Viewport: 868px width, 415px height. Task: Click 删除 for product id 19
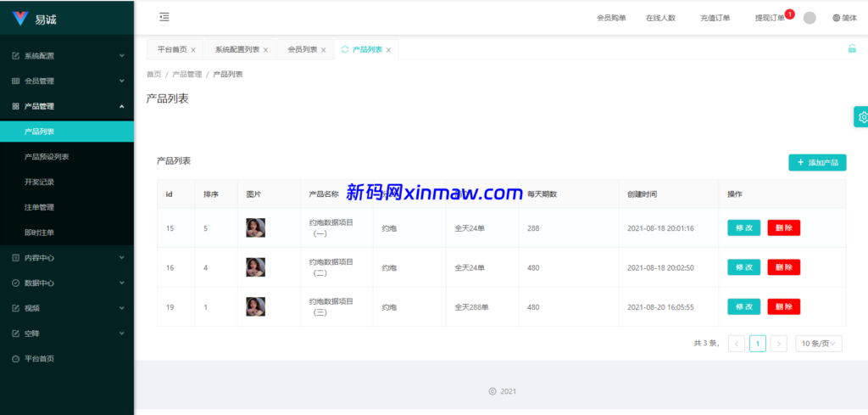point(784,306)
